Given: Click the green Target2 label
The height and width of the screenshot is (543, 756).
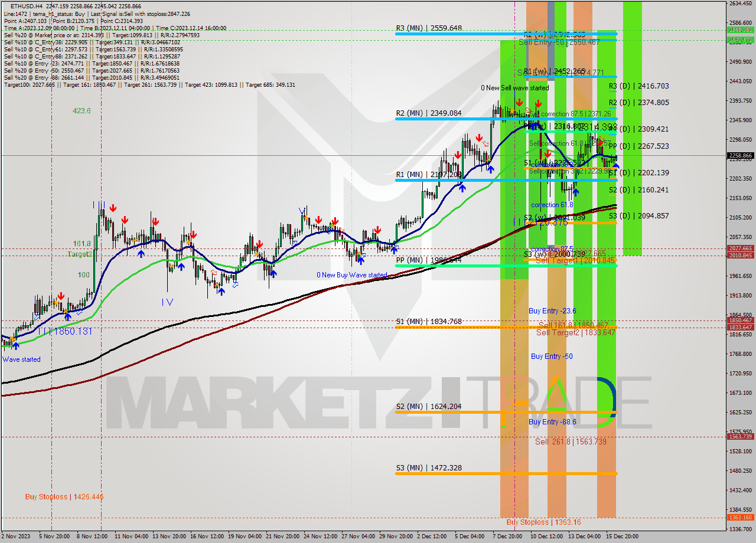Looking at the screenshot, I should (79, 254).
